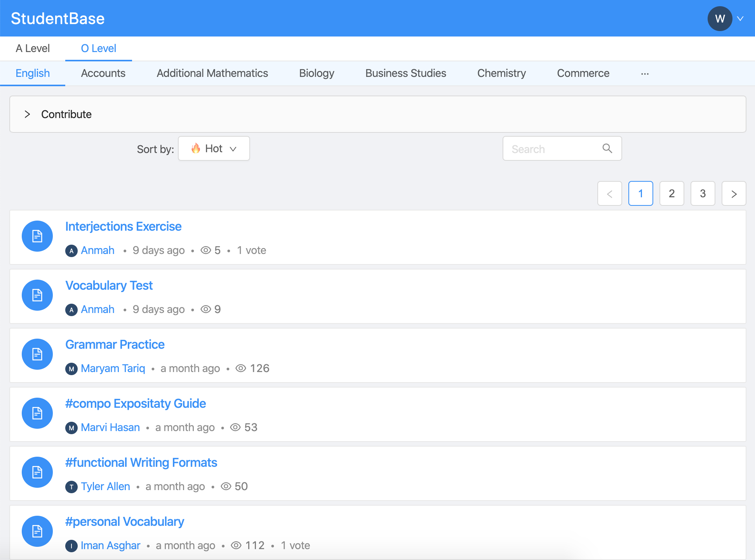755x560 pixels.
Task: Open the Hot sort-by dropdown
Action: pyautogui.click(x=214, y=148)
